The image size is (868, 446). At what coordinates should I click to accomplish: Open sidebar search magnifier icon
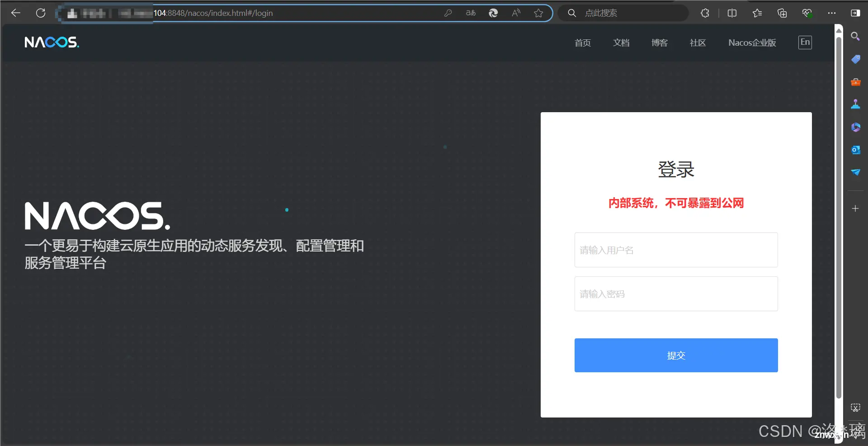click(x=855, y=36)
